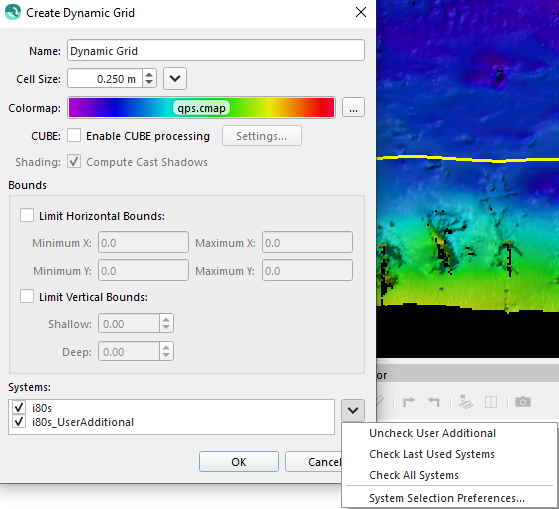Choose Check All Systems from menu
The height and width of the screenshot is (509, 559).
click(x=414, y=475)
